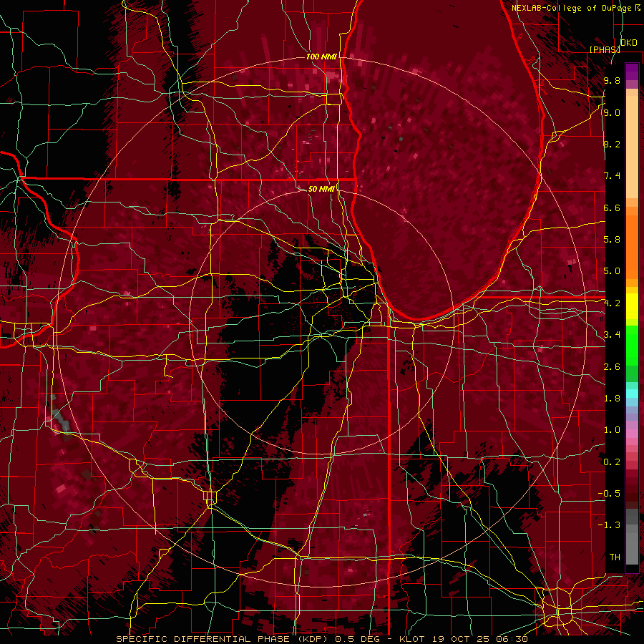This screenshot has height=644, width=644.
Task: Click the -1.3 scale value
Action: [x=609, y=525]
